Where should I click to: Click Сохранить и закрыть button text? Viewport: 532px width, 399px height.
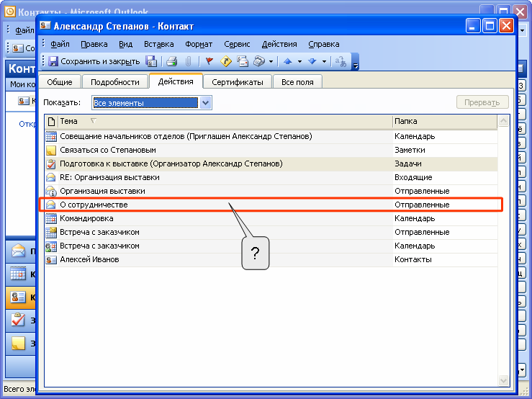100,61
